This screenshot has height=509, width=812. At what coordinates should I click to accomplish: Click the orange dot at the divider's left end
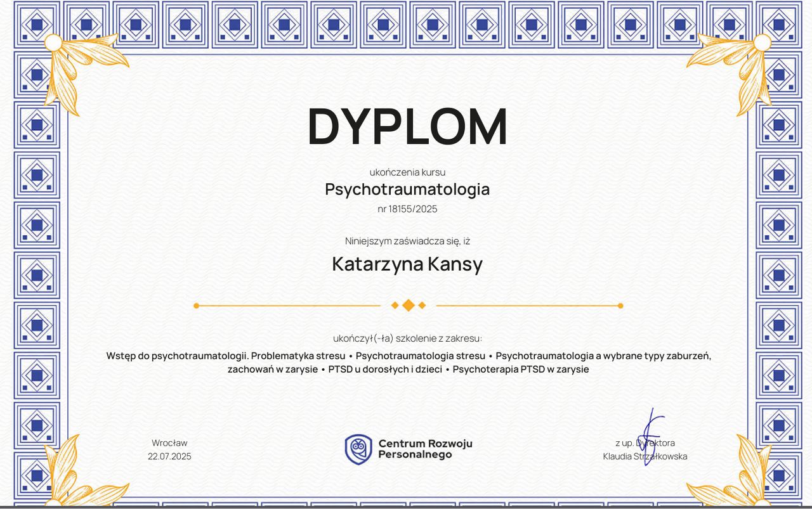pyautogui.click(x=197, y=306)
